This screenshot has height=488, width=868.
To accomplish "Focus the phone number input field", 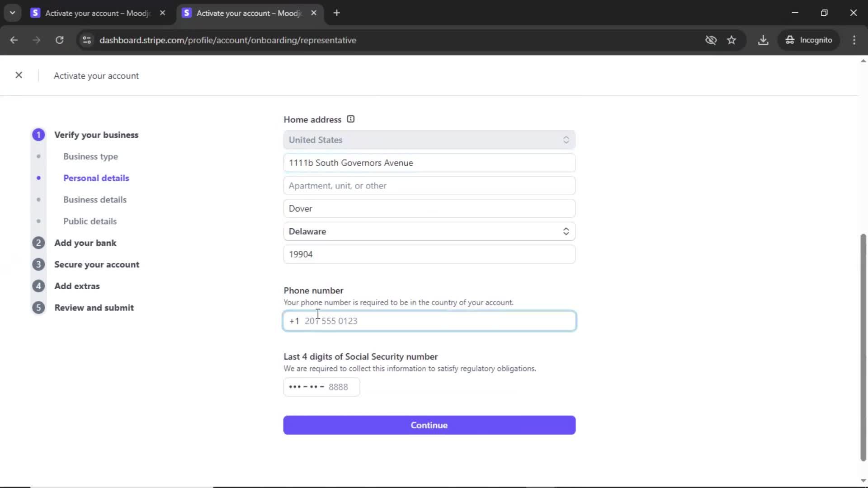I will (x=429, y=321).
